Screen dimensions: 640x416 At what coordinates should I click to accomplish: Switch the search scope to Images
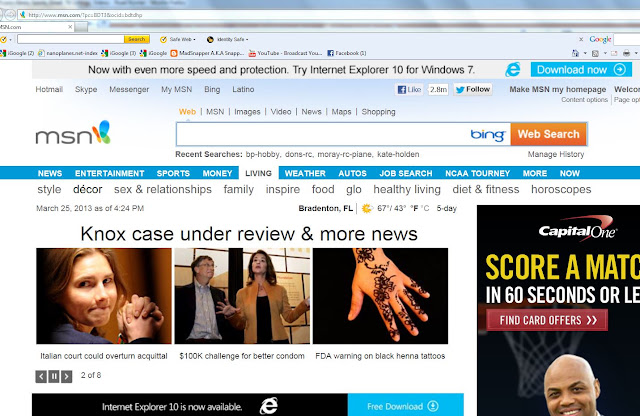tap(247, 112)
